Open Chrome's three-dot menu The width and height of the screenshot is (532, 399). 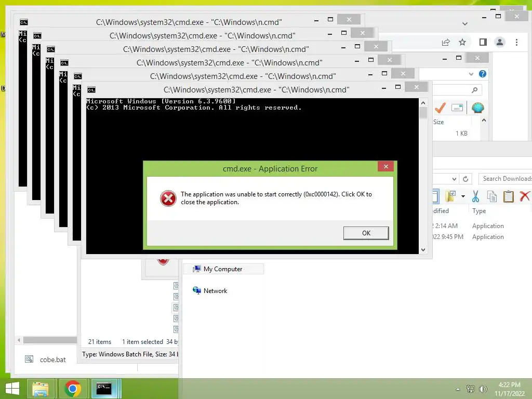[516, 42]
